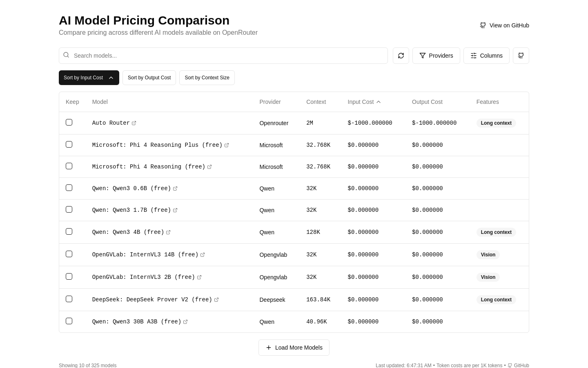Check Keep box for Qwen3 1.7B
The height and width of the screenshot is (368, 588).
(69, 209)
